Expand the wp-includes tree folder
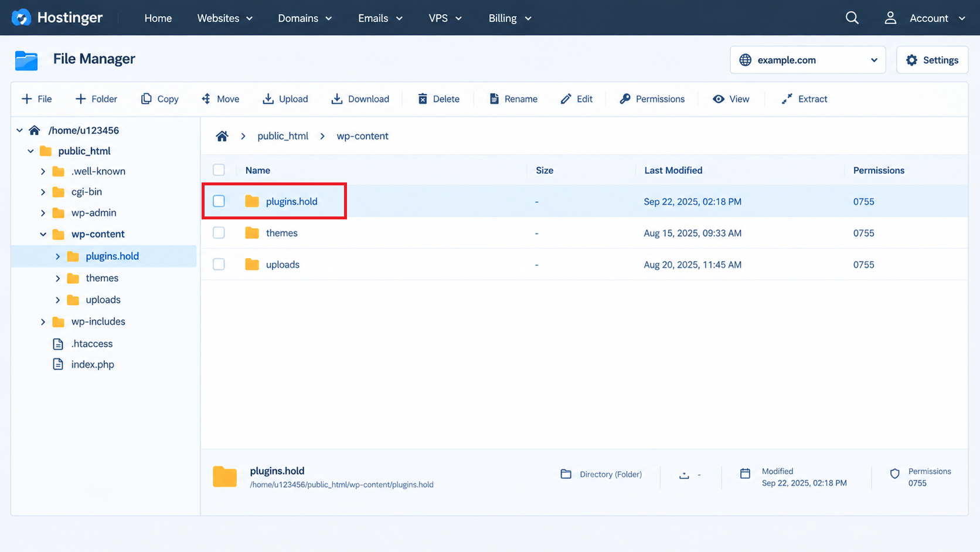The height and width of the screenshot is (552, 980). [43, 322]
